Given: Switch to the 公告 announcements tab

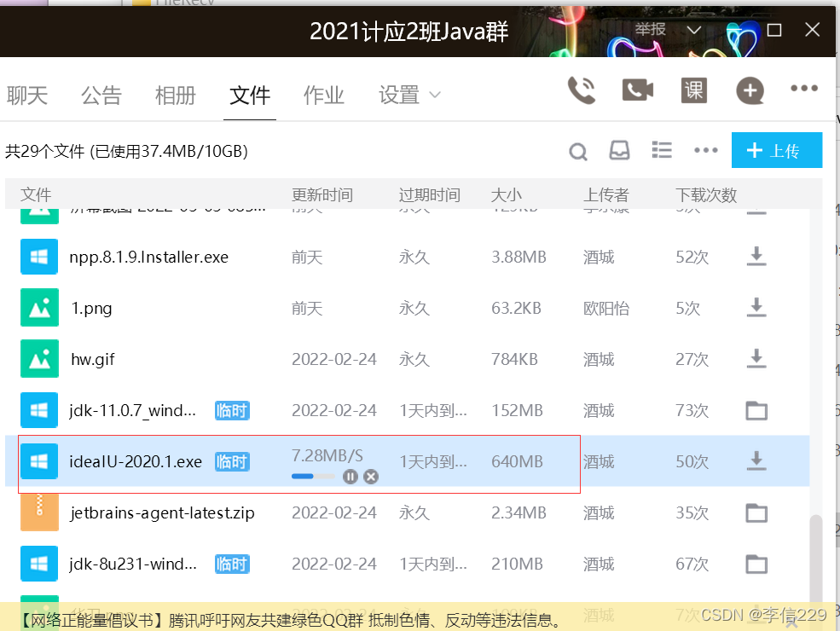Looking at the screenshot, I should point(101,96).
